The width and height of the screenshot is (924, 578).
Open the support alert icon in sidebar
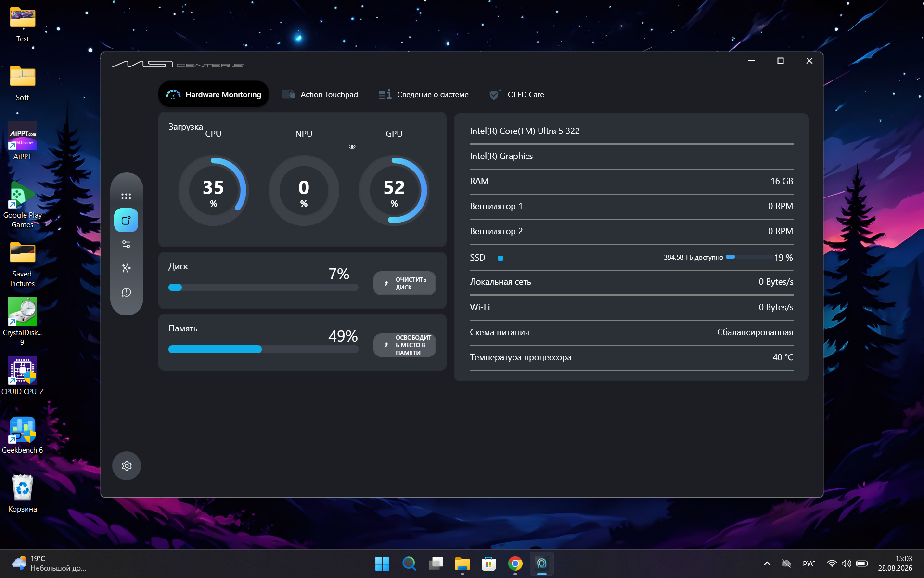click(x=126, y=292)
